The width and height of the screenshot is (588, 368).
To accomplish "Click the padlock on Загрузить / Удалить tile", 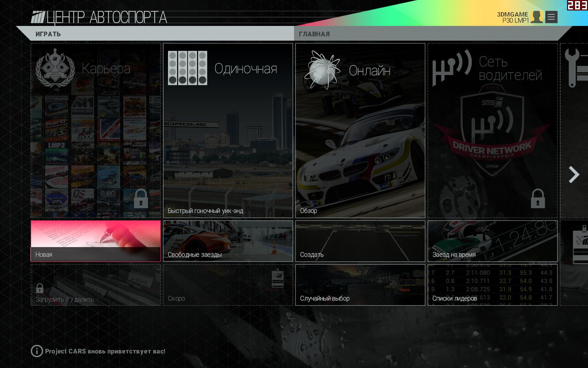I will click(x=40, y=288).
